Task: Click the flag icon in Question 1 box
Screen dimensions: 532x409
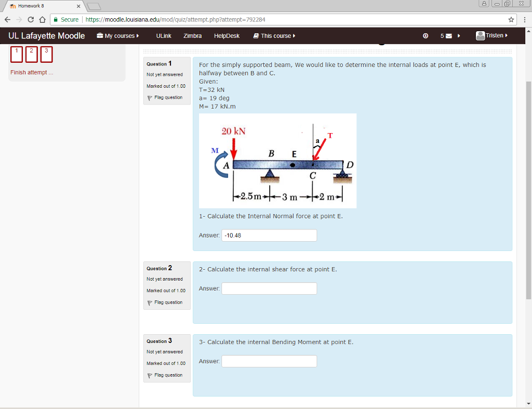Action: (150, 98)
